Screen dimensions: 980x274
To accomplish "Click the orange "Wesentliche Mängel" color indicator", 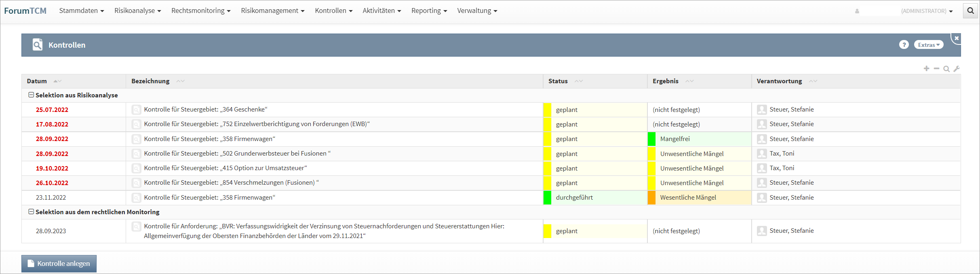I will [651, 198].
